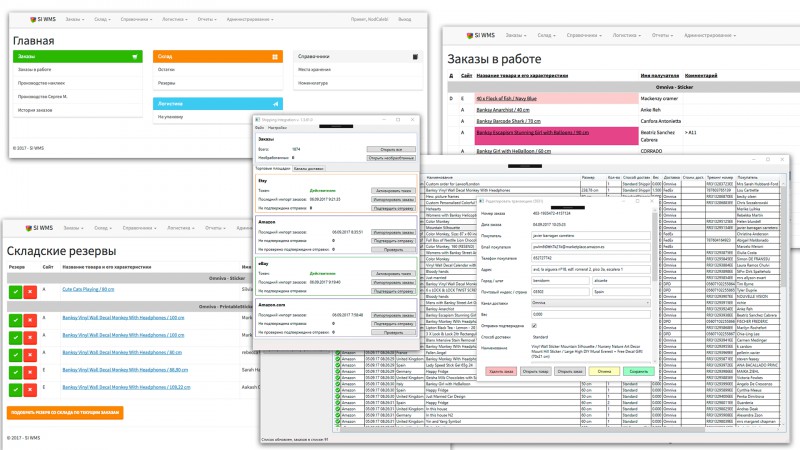Image resolution: width=800 pixels, height=450 pixels.
Task: Open Файл menu in Shopping Integration
Action: [260, 128]
